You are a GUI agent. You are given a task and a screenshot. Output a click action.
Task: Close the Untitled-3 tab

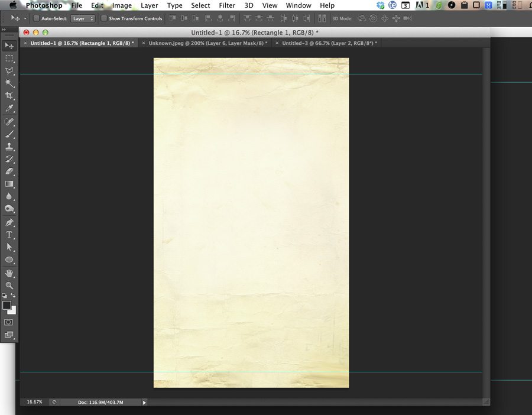point(277,43)
